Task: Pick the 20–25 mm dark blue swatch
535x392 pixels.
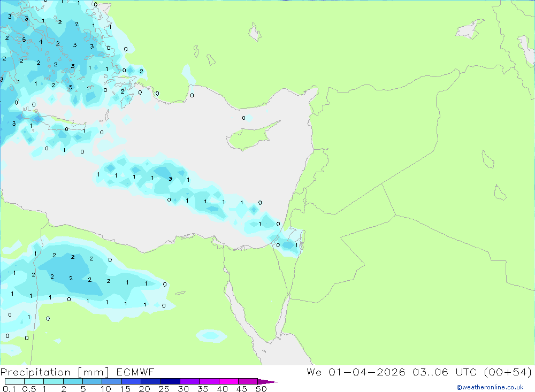Action: coord(151,381)
